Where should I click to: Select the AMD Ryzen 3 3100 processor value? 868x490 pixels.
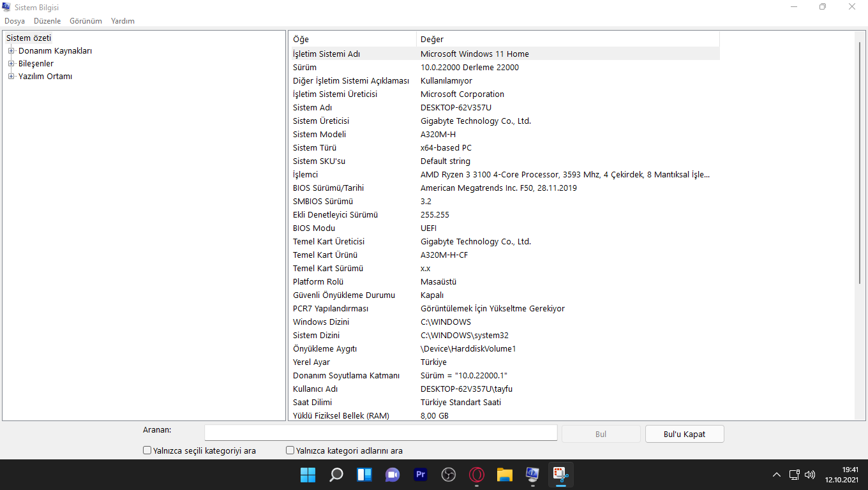[565, 175]
